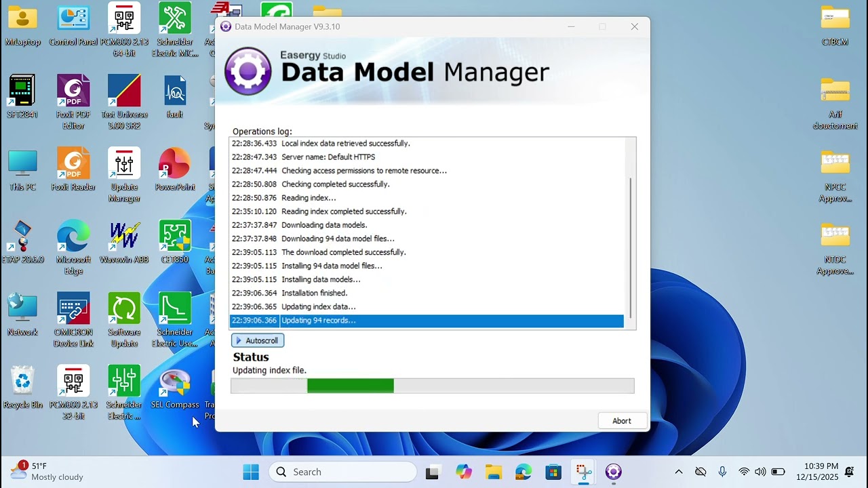Abort the data model update
868x488 pixels.
pyautogui.click(x=622, y=421)
